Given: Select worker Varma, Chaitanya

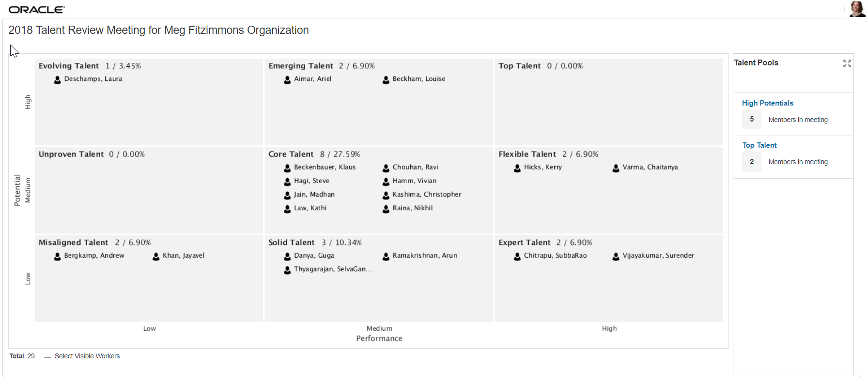Looking at the screenshot, I should [x=650, y=167].
